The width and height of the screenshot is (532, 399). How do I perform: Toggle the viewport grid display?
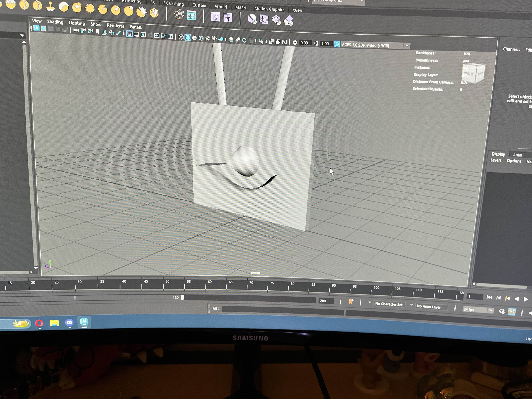pyautogui.click(x=129, y=34)
